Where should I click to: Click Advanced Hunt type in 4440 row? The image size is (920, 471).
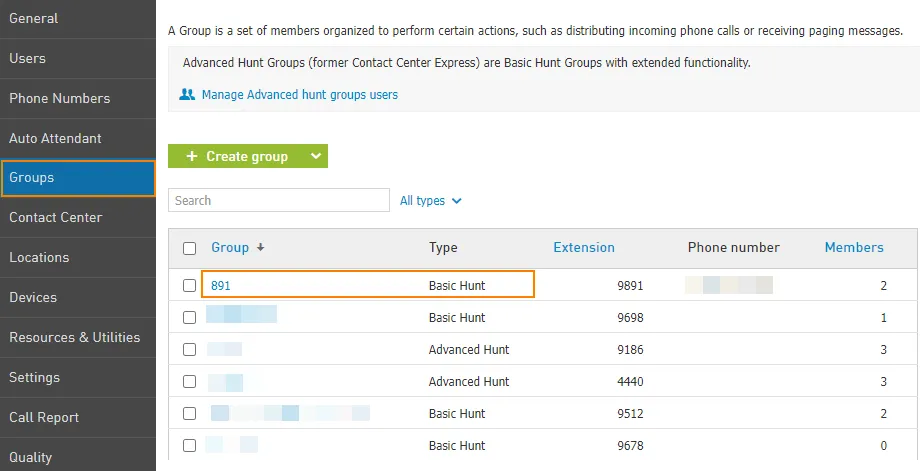[x=469, y=381]
